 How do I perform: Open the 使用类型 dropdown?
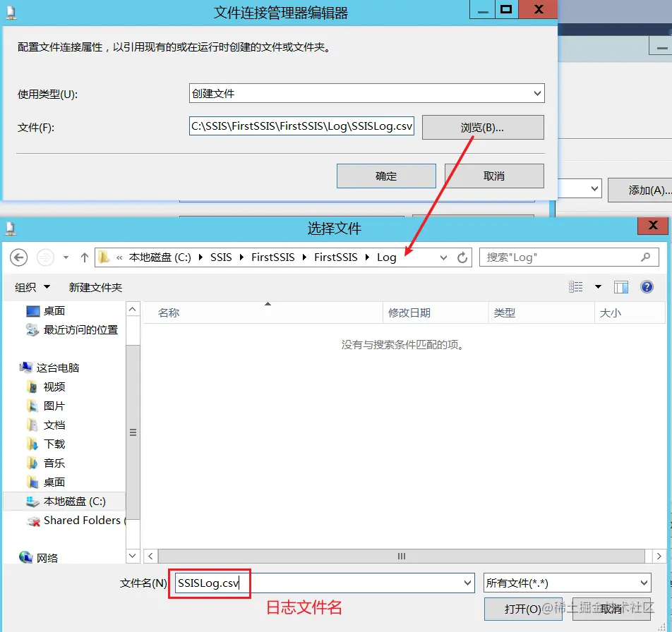pos(367,93)
